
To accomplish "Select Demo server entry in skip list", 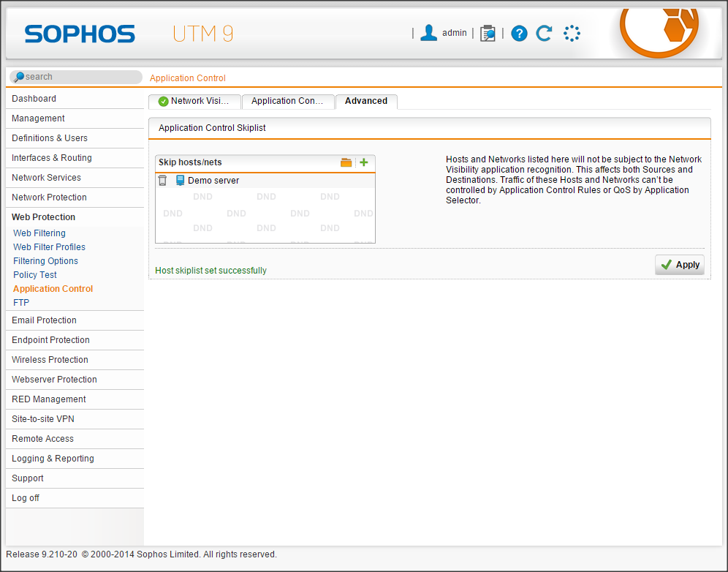I will tap(213, 181).
